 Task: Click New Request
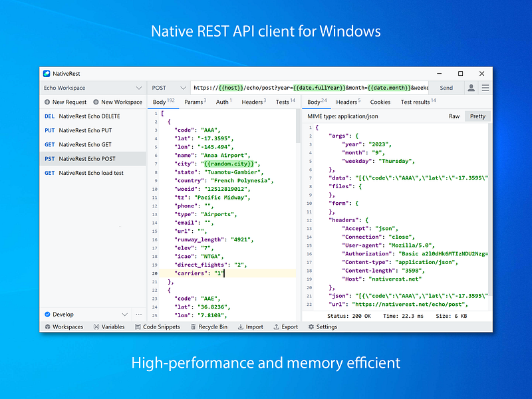click(65, 102)
